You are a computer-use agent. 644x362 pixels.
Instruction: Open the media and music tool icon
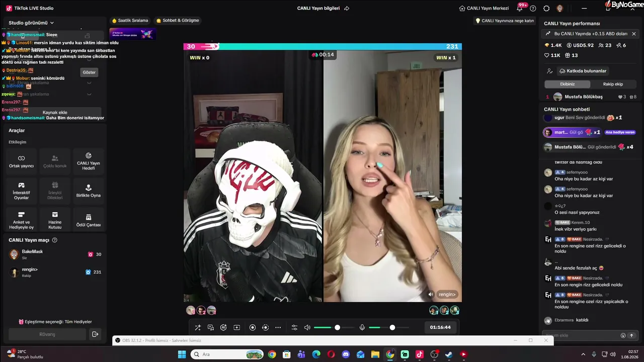click(x=211, y=327)
